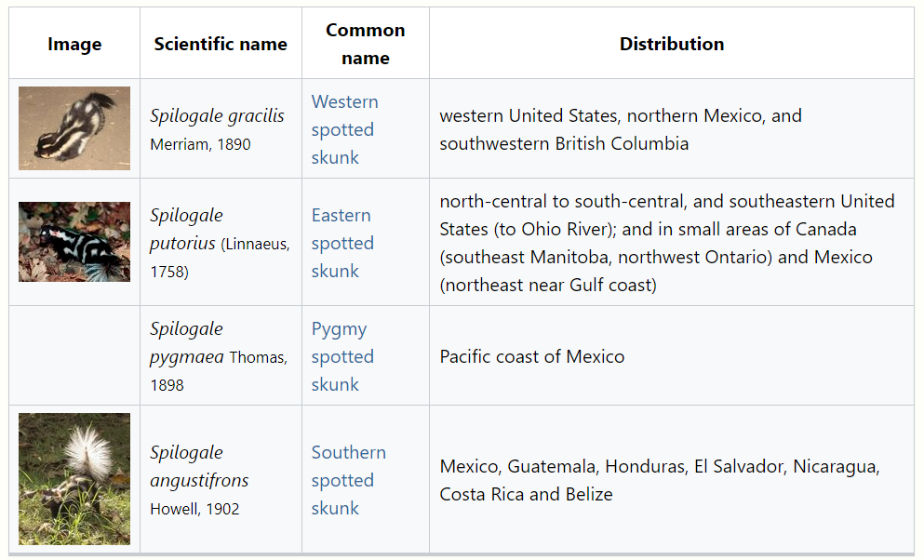Screen dimensions: 924x560
Task: Follow the Western spotted skunk link
Action: (x=344, y=129)
